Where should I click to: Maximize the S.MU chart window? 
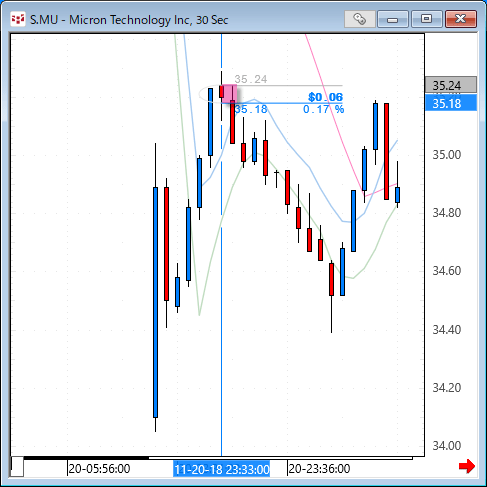point(427,19)
